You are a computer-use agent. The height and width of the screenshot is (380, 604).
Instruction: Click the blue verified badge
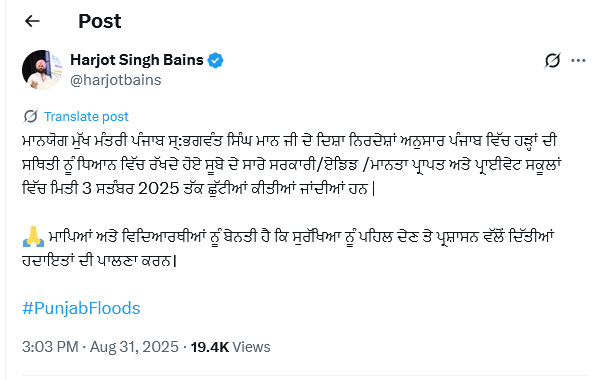pos(215,61)
